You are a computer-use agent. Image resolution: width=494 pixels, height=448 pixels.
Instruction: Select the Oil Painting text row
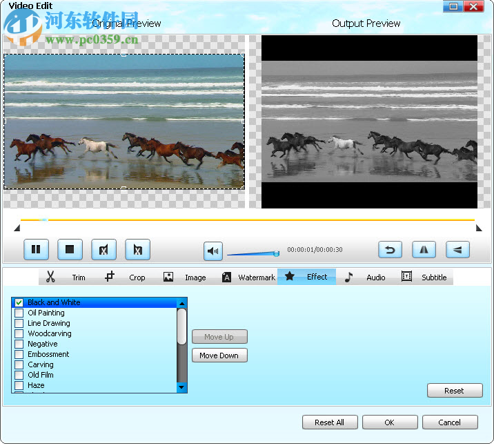[x=46, y=313]
